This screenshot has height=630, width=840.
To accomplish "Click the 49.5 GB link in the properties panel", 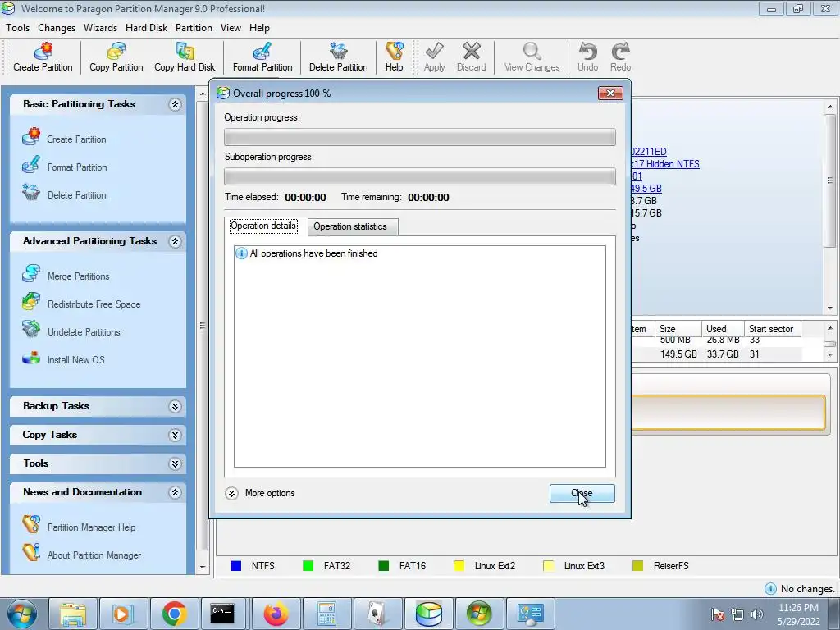I will pyautogui.click(x=646, y=189).
